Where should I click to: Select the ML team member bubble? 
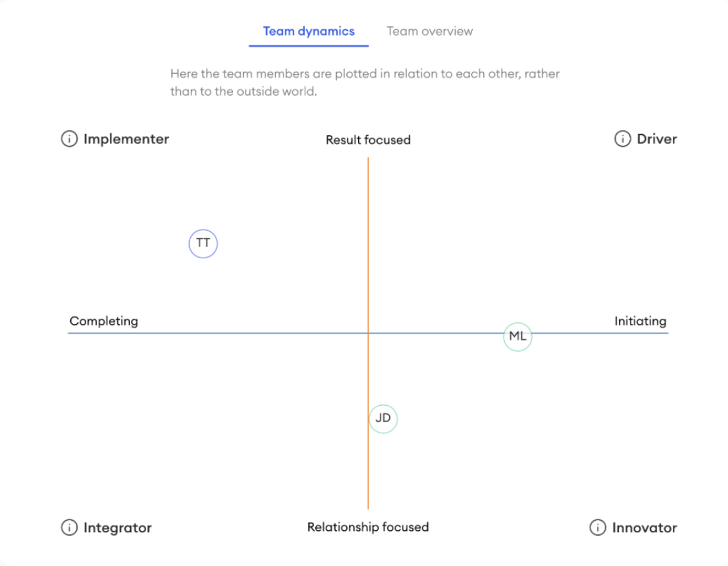click(518, 337)
